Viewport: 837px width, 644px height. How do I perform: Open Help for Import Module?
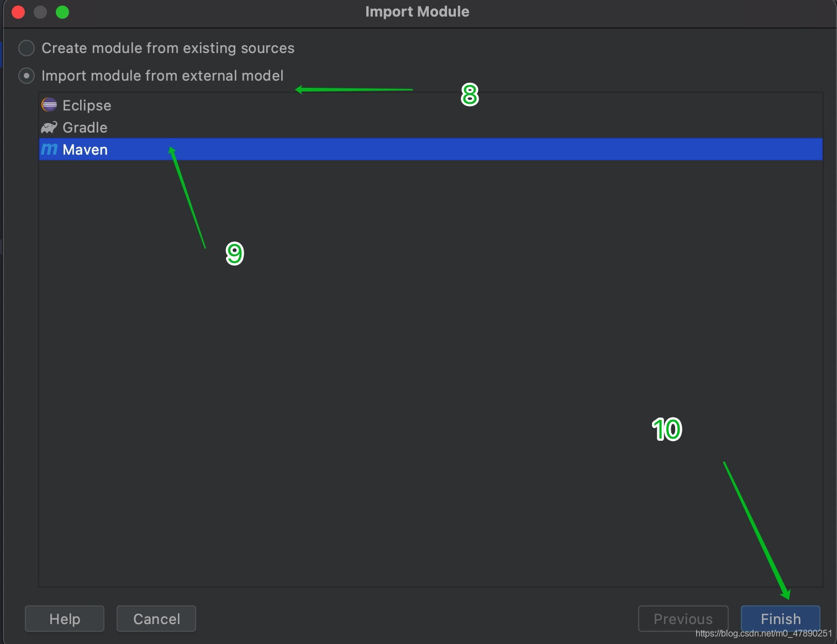pyautogui.click(x=65, y=619)
